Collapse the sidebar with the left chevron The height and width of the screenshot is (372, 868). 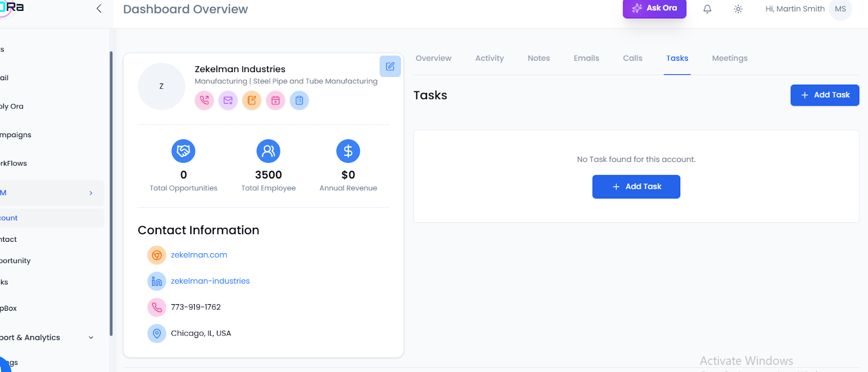coord(99,9)
